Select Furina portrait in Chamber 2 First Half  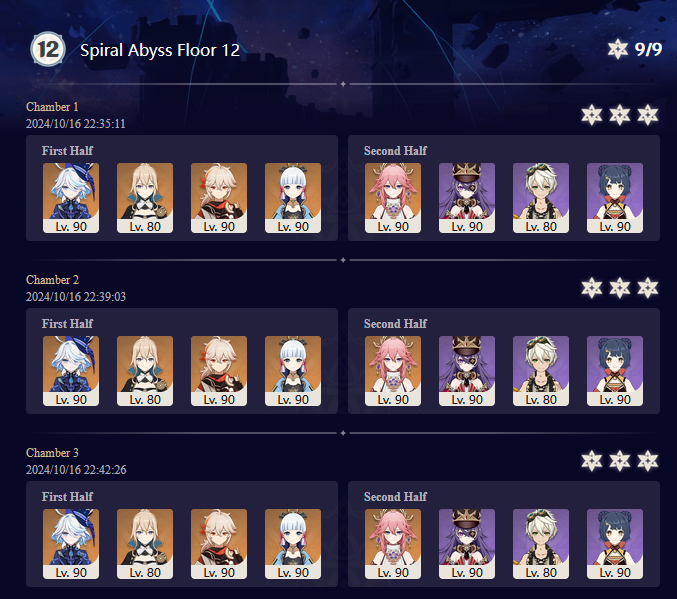tap(71, 371)
